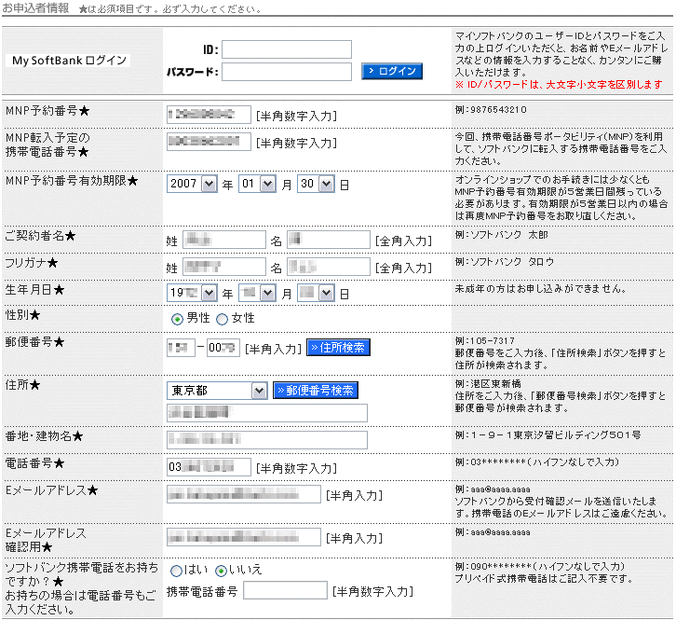Click the red ID/パスワード case-sensitivity note
Viewport: 676px width, 620px height.
click(x=559, y=85)
